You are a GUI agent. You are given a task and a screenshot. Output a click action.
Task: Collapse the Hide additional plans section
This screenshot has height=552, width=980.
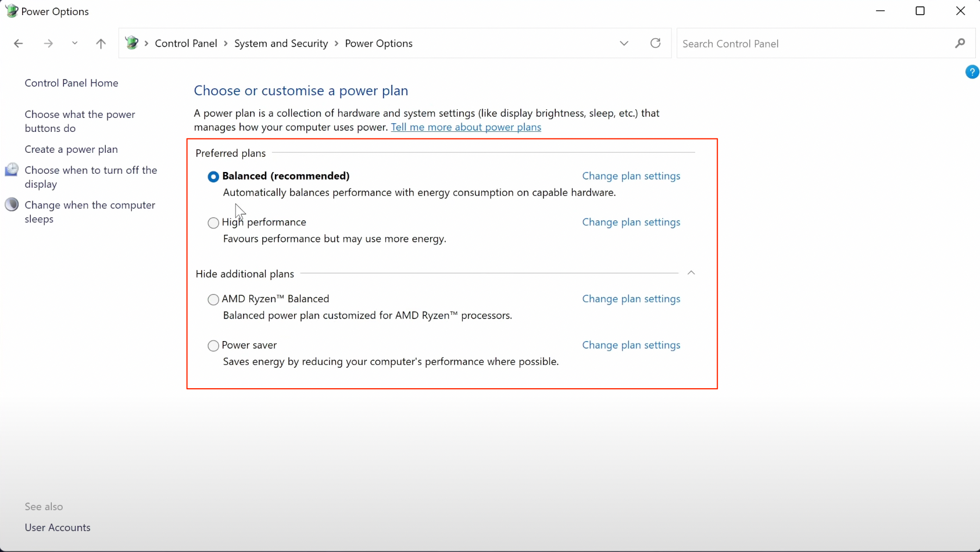[691, 273]
